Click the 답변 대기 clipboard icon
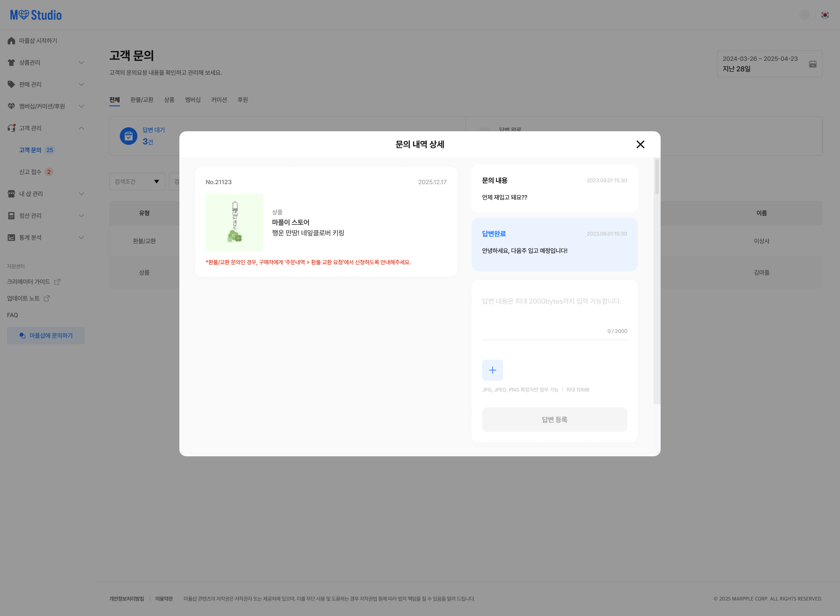Image resolution: width=840 pixels, height=616 pixels. click(x=128, y=136)
